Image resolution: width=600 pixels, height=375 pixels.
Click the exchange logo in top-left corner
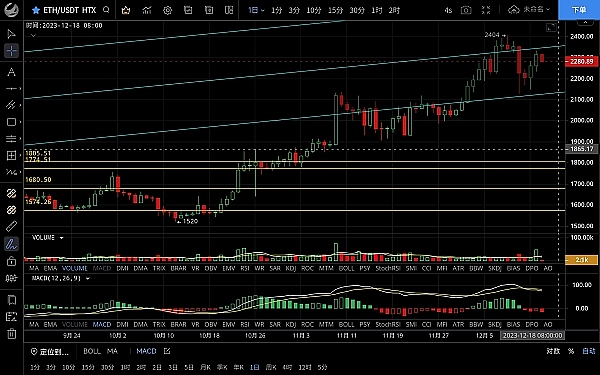tap(11, 10)
